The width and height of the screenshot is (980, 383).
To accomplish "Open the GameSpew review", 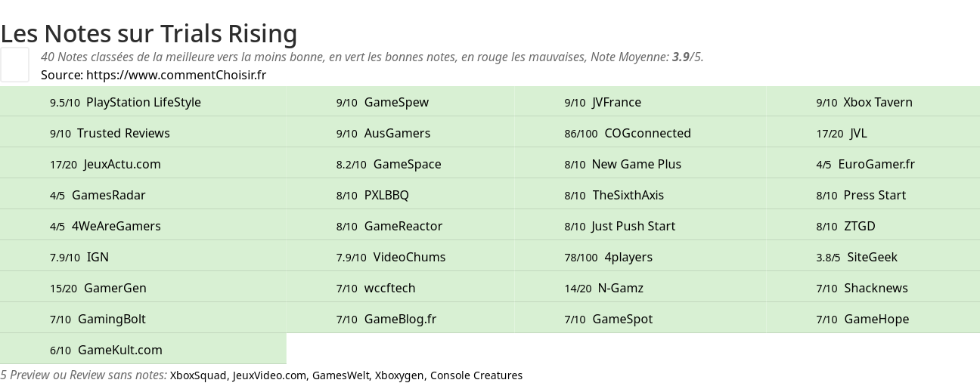I will tap(396, 102).
